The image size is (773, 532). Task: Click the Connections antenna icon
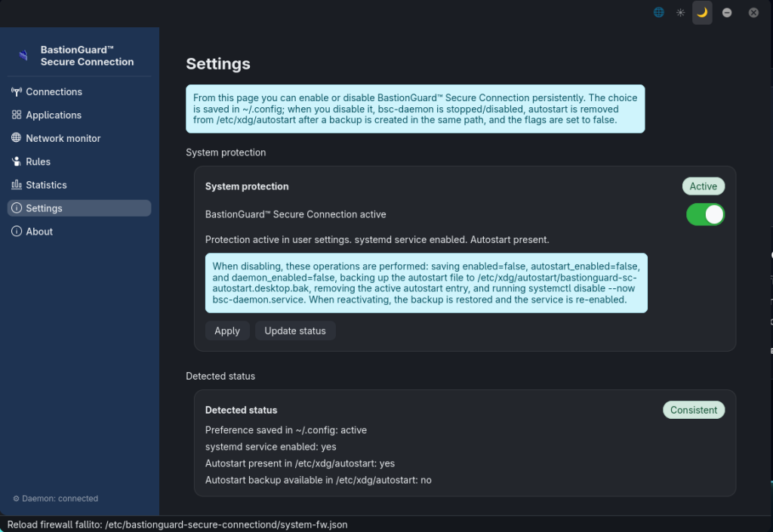(x=17, y=91)
